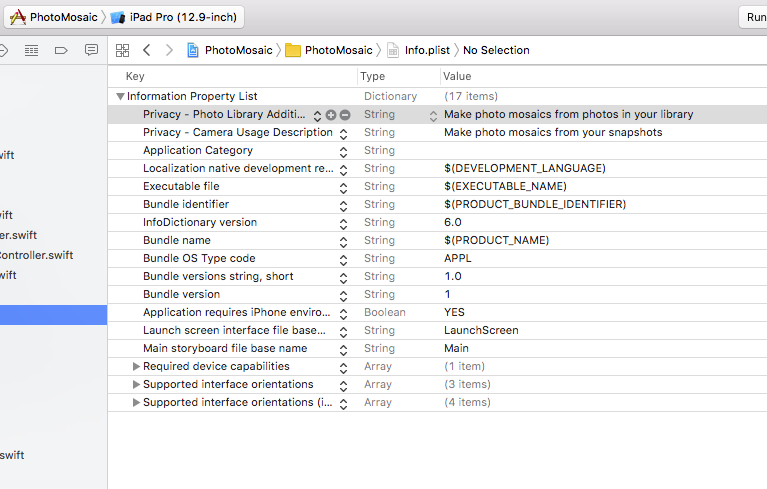Select 'Make photo mosaics from photos in your library'
This screenshot has height=489, width=767.
coord(568,114)
